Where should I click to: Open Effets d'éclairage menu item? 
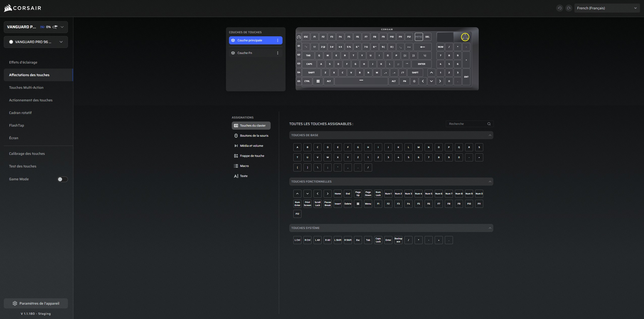click(23, 62)
